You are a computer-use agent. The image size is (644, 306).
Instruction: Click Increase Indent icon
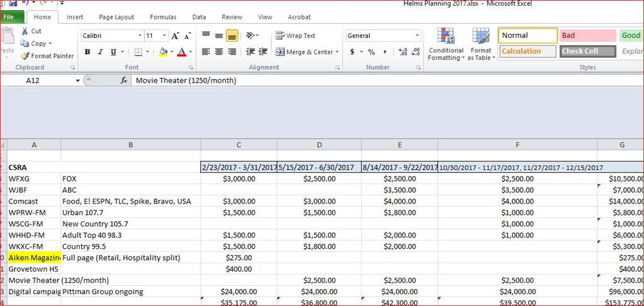click(x=263, y=52)
